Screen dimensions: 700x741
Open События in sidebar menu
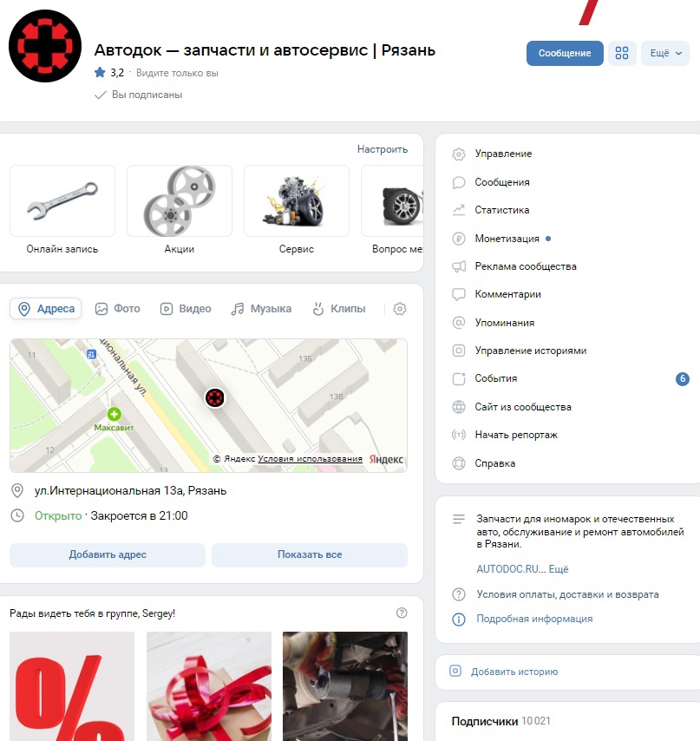point(496,378)
